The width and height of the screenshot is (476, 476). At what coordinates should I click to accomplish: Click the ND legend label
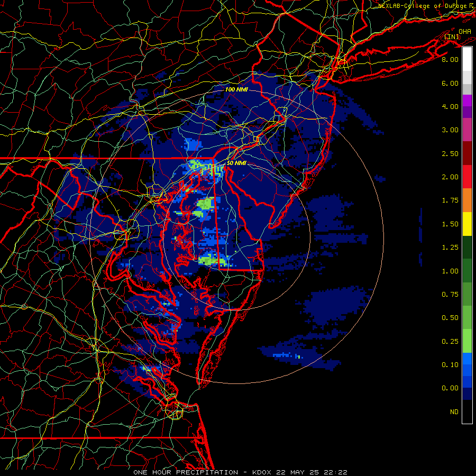(x=454, y=412)
